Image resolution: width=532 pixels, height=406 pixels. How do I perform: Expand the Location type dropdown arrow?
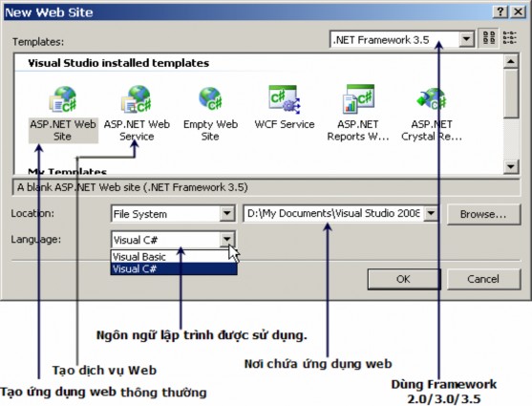226,214
